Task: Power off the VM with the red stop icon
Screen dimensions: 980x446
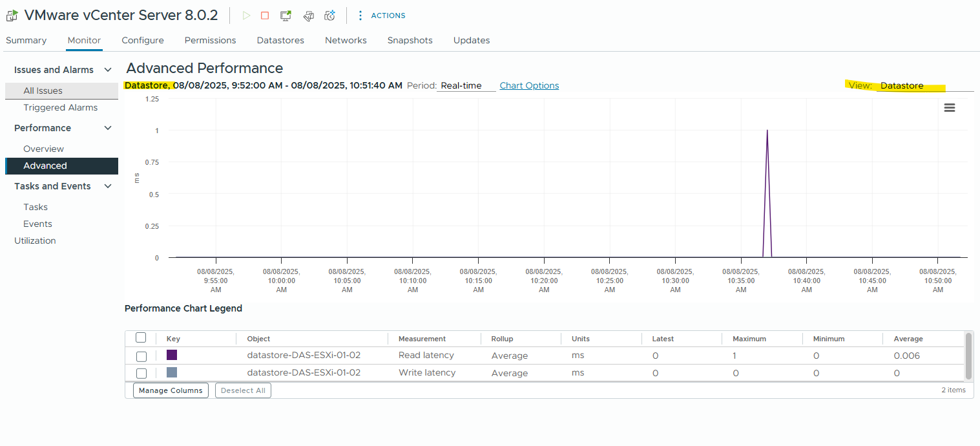Action: (265, 16)
